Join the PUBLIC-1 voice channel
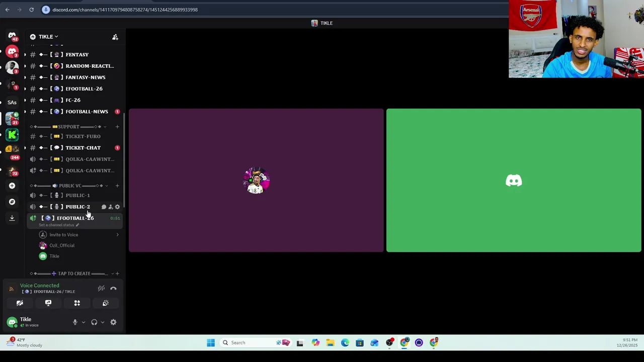This screenshot has width=644, height=362. (x=74, y=195)
